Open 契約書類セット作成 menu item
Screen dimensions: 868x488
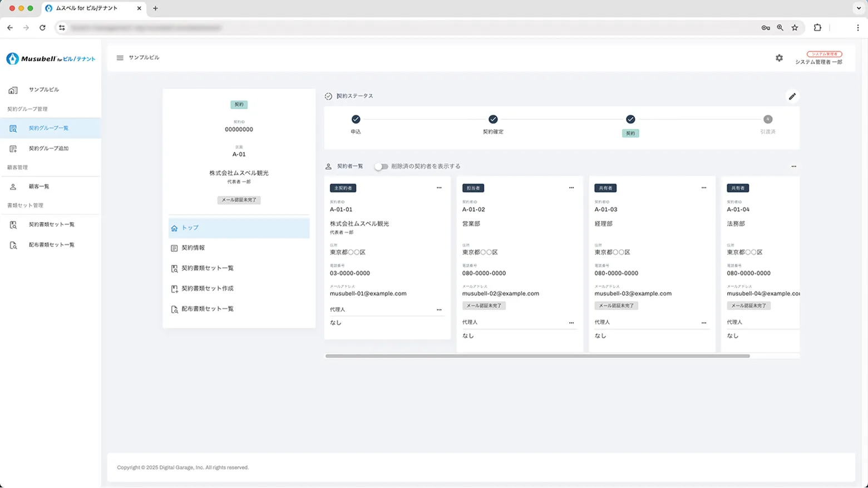[x=207, y=288]
